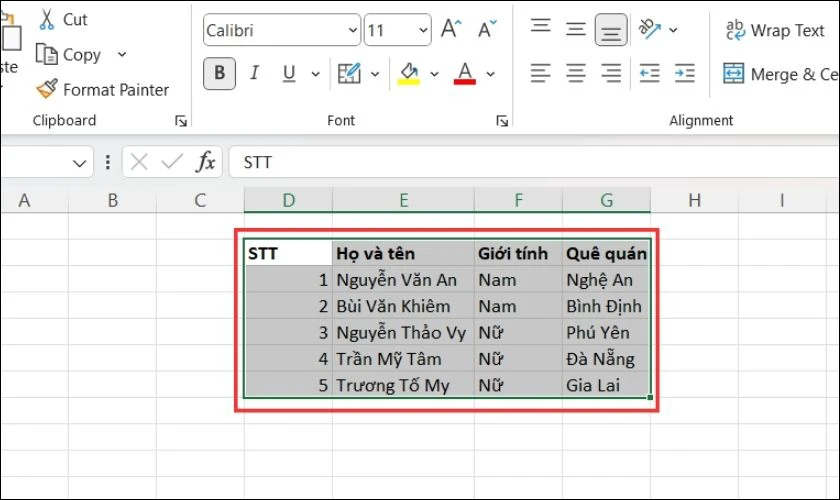Click formula bar showing STT
Image resolution: width=840 pixels, height=500 pixels.
click(x=534, y=162)
